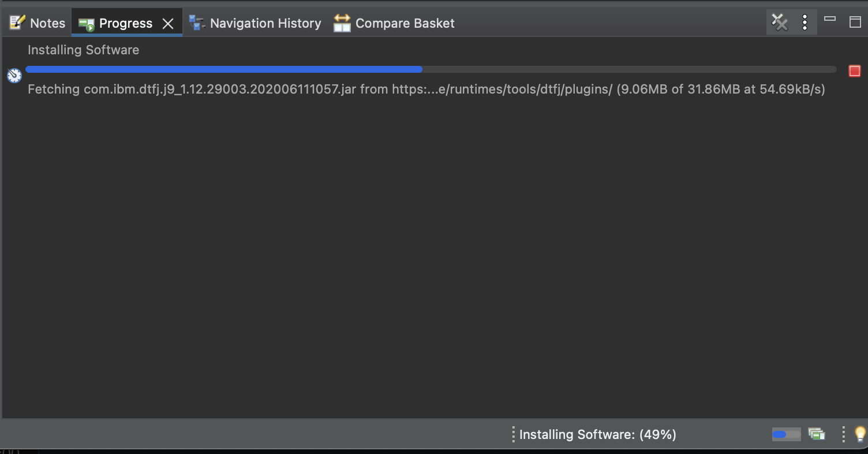Show background operations in Progress view
The image size is (868, 454).
pyautogui.click(x=817, y=434)
